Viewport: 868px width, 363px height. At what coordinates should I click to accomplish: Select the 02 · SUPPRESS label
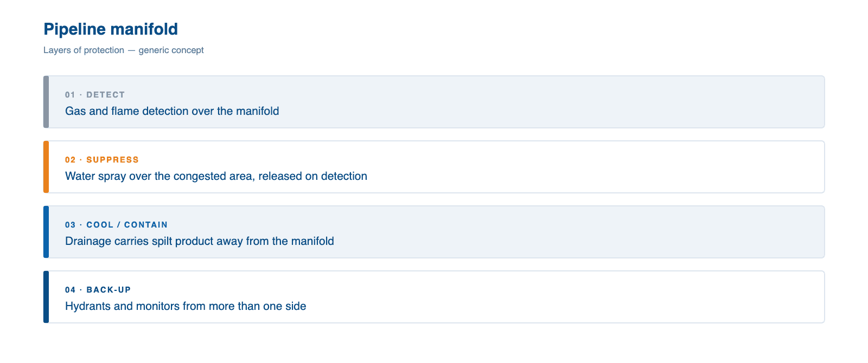click(x=102, y=160)
